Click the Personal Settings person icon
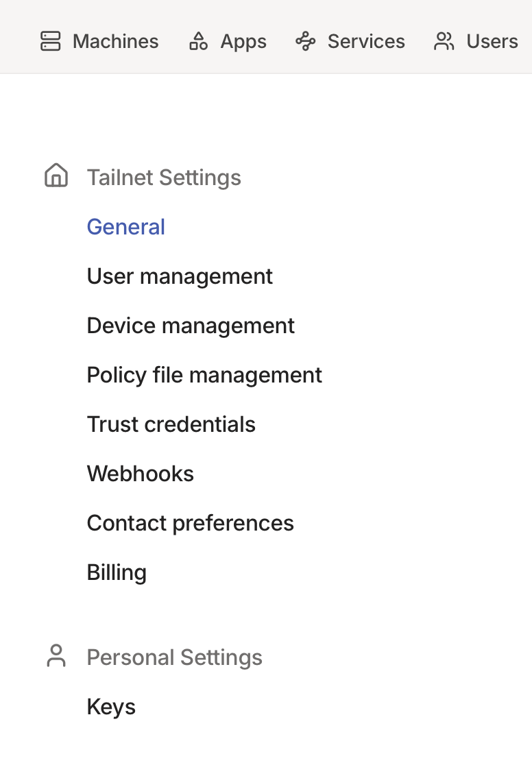This screenshot has width=532, height=776. (56, 656)
